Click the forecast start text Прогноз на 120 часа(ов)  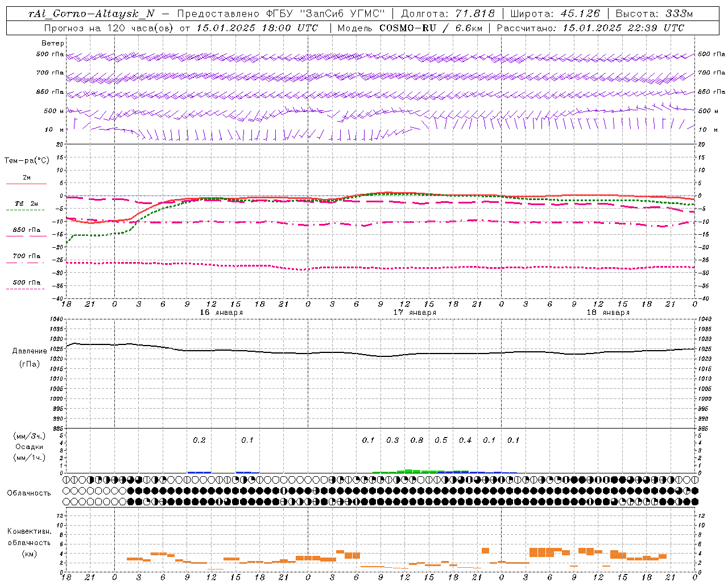click(109, 28)
